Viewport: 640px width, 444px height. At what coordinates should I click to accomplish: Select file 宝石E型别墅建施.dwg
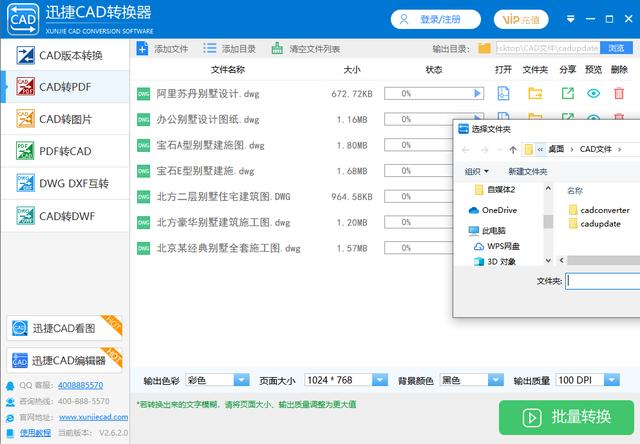point(205,171)
